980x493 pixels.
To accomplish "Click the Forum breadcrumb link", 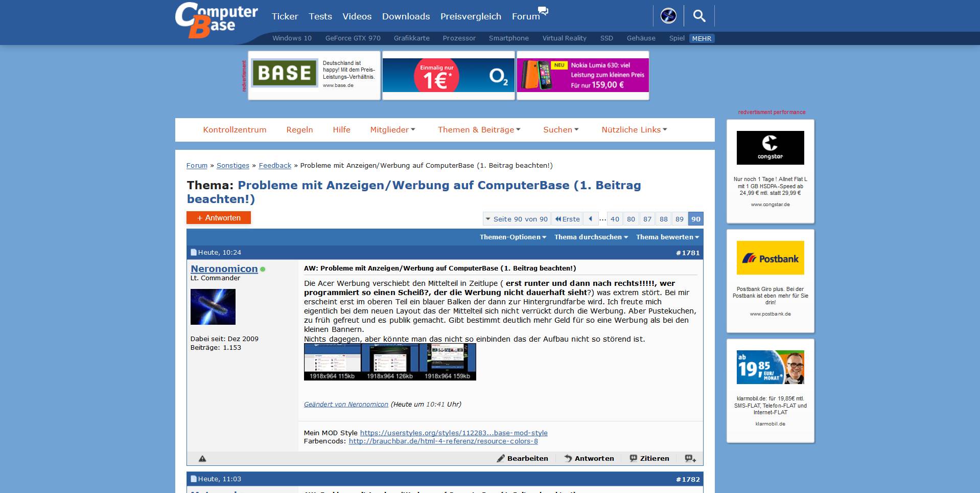I will [197, 166].
